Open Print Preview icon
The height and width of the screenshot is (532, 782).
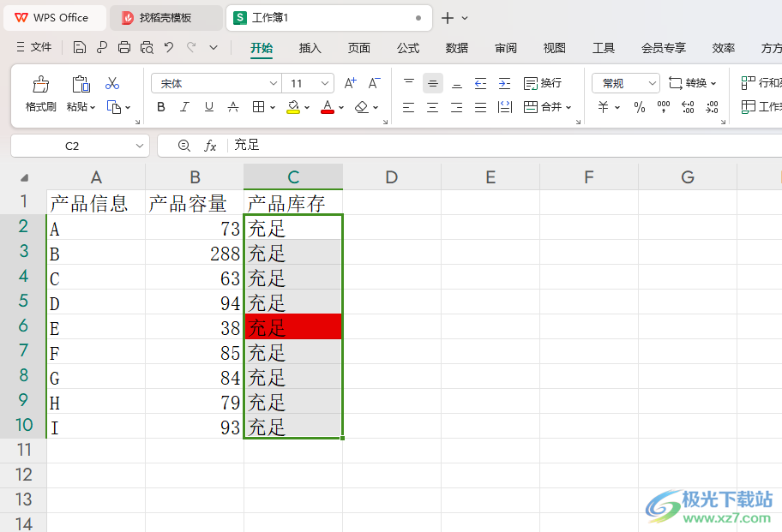(147, 47)
